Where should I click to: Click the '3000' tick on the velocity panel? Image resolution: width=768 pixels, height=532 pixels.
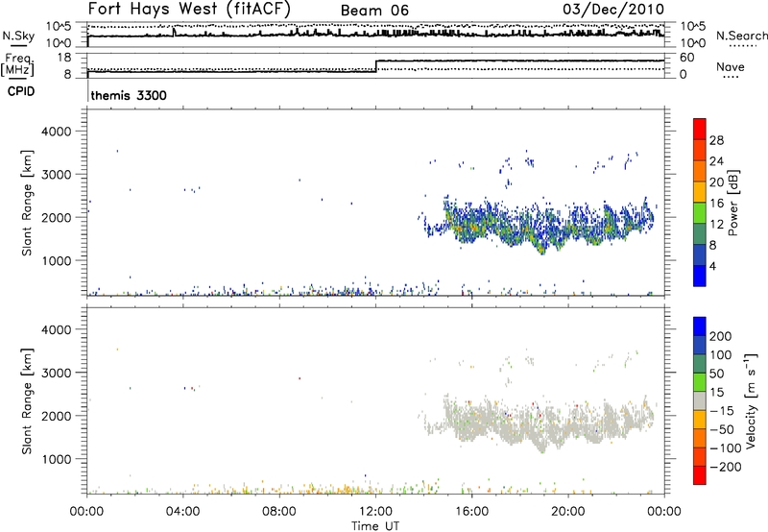click(x=57, y=373)
